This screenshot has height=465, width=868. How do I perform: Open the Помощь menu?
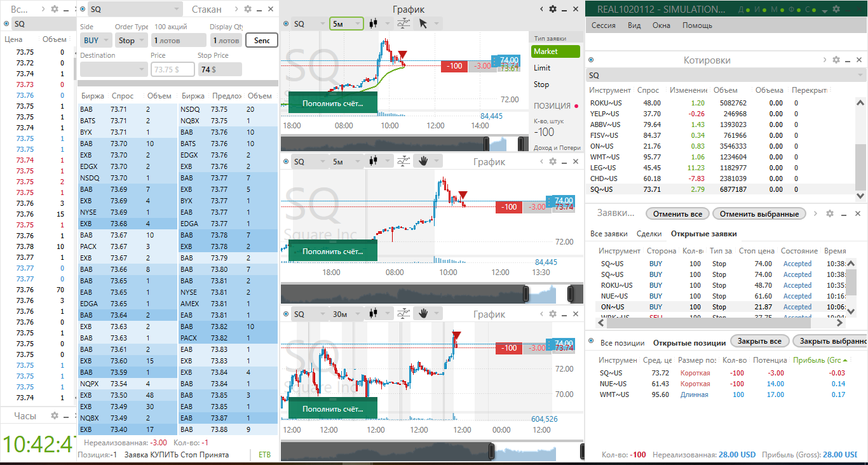coord(698,25)
